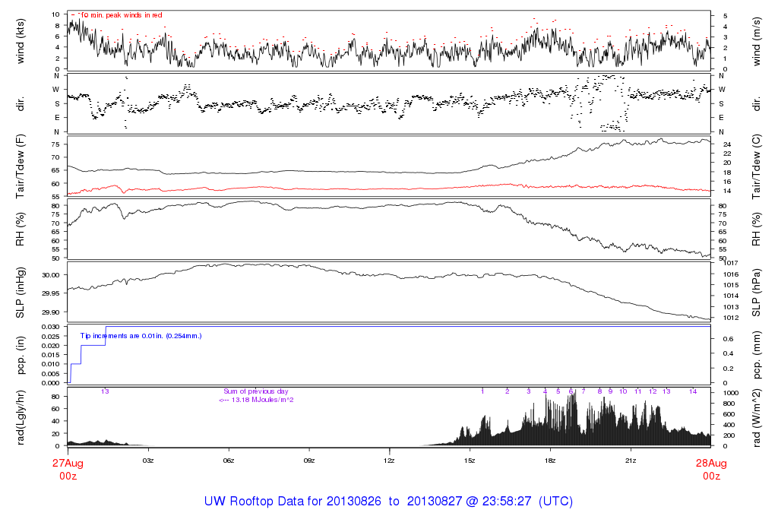
Task: Click the 12z time axis tick label
Action: [389, 461]
